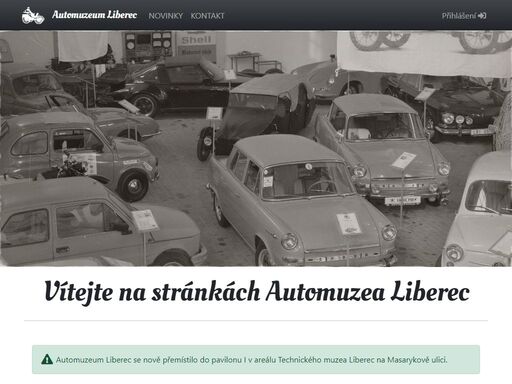Viewport: 512px width, 384px height.
Task: Go to the NOVINKY menu item
Action: coord(166,16)
